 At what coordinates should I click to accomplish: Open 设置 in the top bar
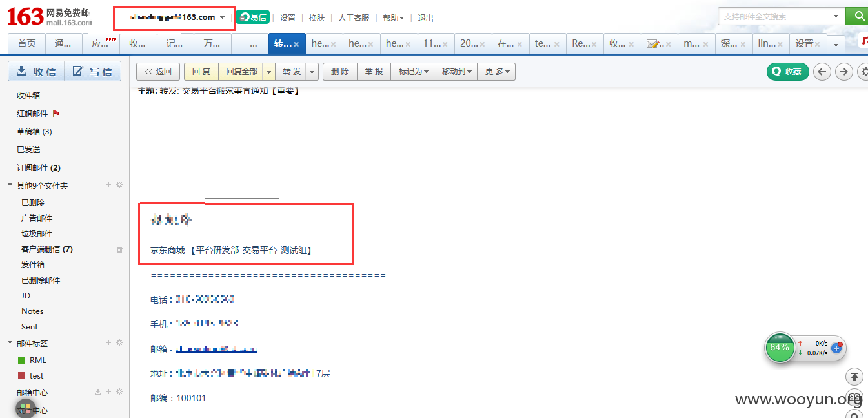288,18
